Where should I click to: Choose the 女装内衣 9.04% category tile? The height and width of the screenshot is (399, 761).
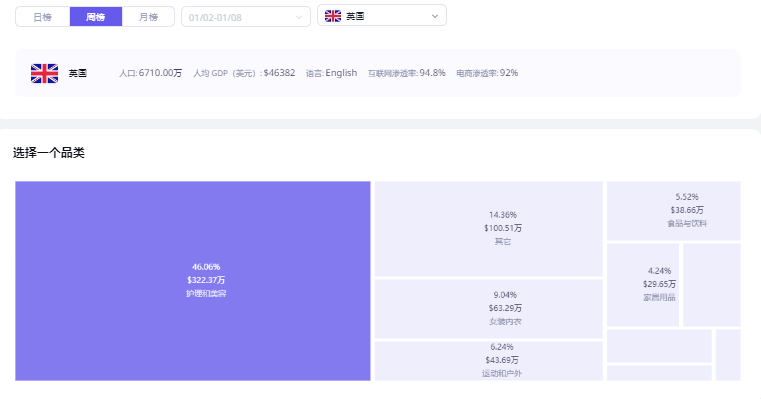click(x=489, y=309)
